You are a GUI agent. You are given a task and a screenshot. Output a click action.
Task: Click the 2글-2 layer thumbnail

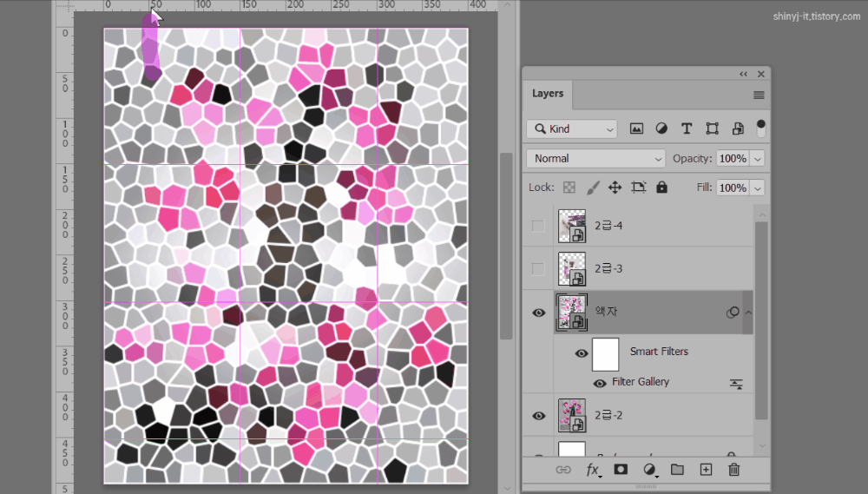pyautogui.click(x=572, y=416)
